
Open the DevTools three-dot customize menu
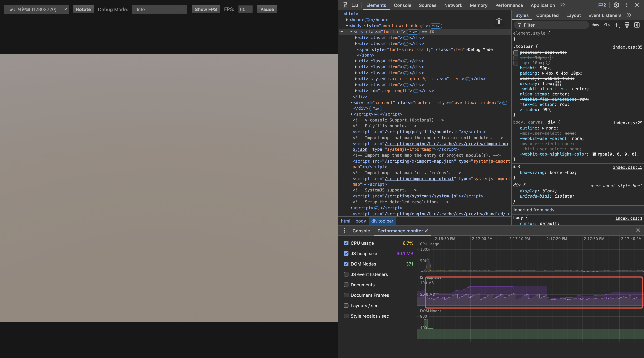pos(627,5)
